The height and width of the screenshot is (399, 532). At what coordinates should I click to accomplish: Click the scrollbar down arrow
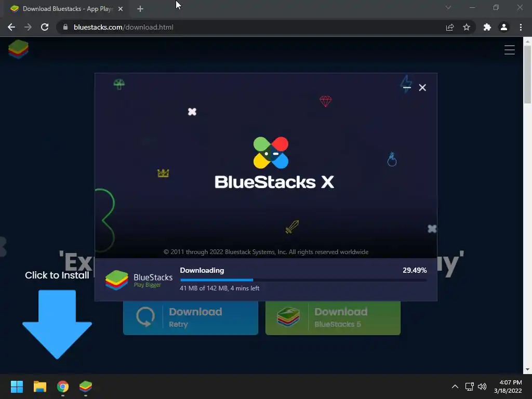click(x=527, y=369)
